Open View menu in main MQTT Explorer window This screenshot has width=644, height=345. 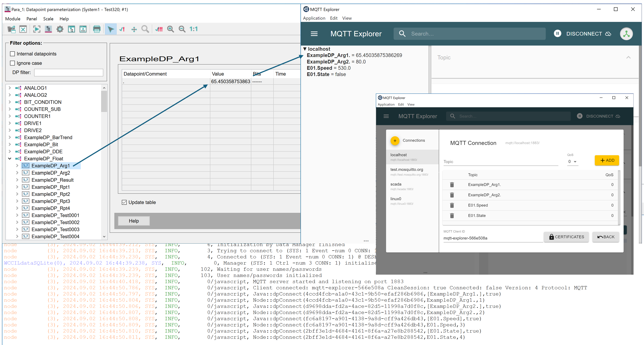(347, 18)
